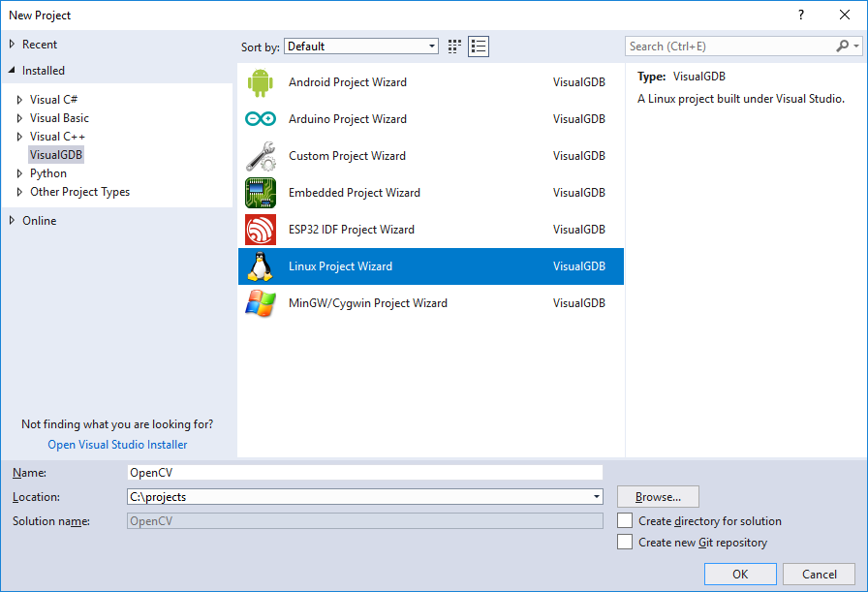Click the Python tree label
868x592 pixels.
[x=48, y=173]
